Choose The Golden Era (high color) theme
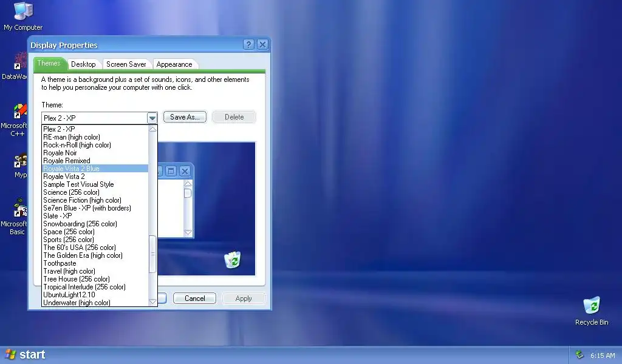Image resolution: width=622 pixels, height=364 pixels. 95,255
